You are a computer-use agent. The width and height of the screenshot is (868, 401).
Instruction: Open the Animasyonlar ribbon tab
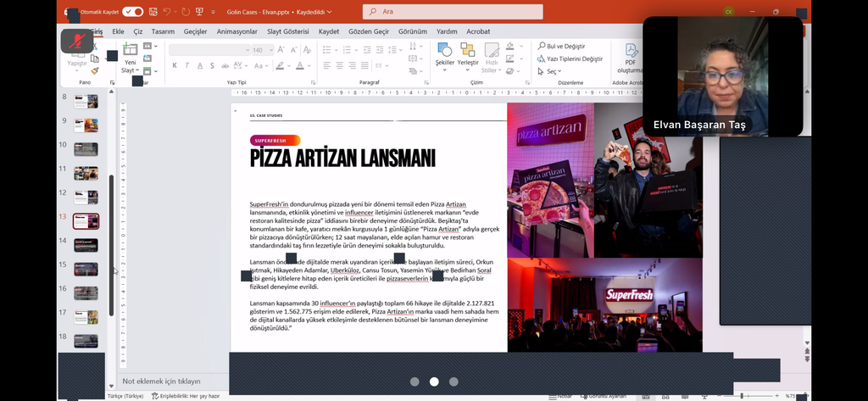coord(236,31)
